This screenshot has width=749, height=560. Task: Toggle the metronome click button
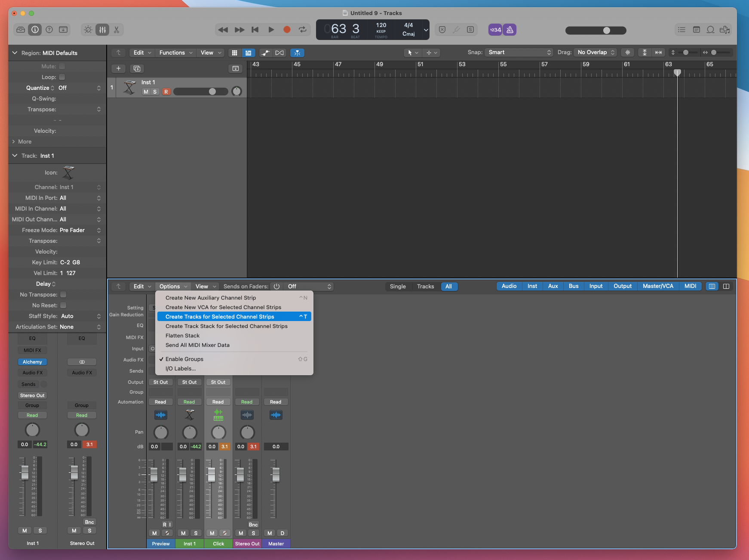pos(510,30)
